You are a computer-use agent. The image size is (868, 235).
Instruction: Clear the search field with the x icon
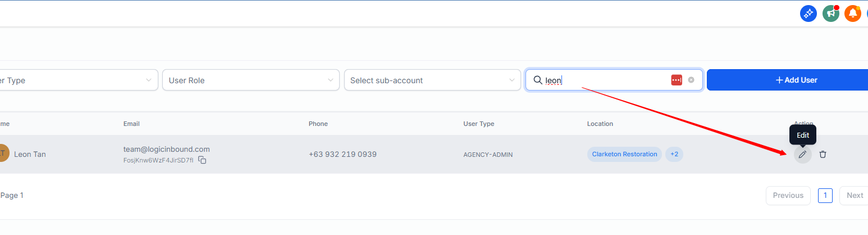click(x=691, y=80)
